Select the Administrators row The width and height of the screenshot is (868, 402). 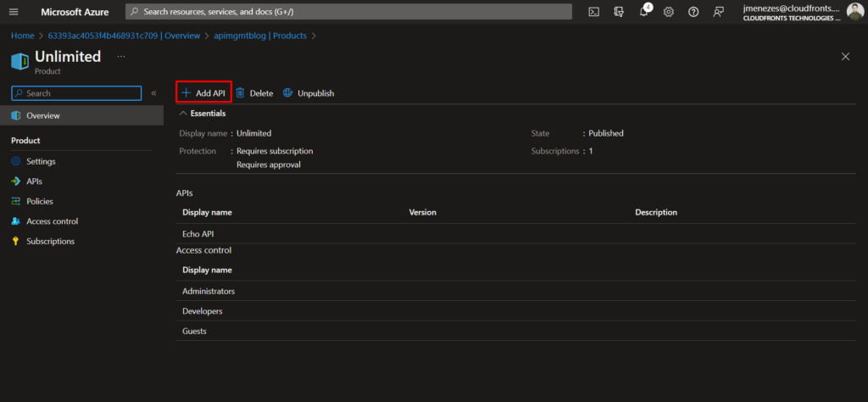pos(516,291)
